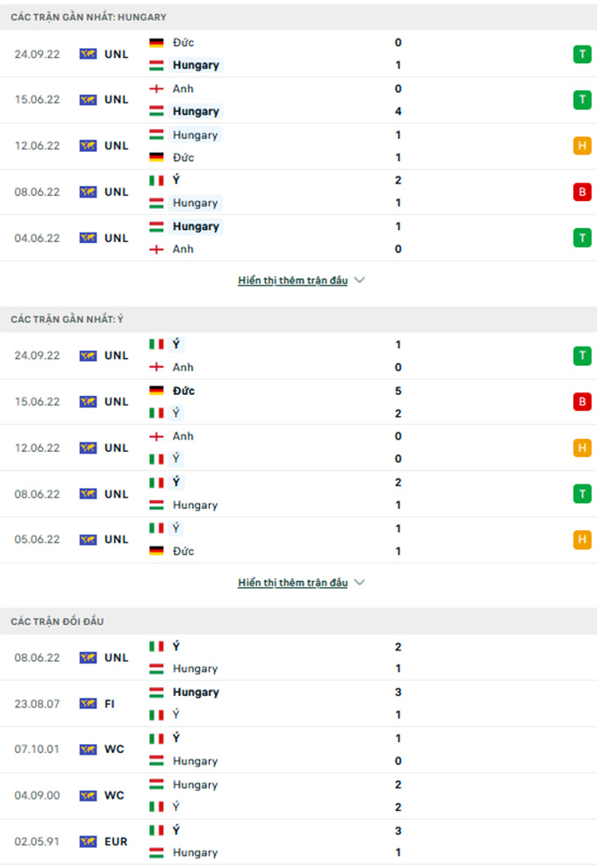The width and height of the screenshot is (597, 868).
Task: Expand more matches chevron under Ý section
Action: [359, 583]
